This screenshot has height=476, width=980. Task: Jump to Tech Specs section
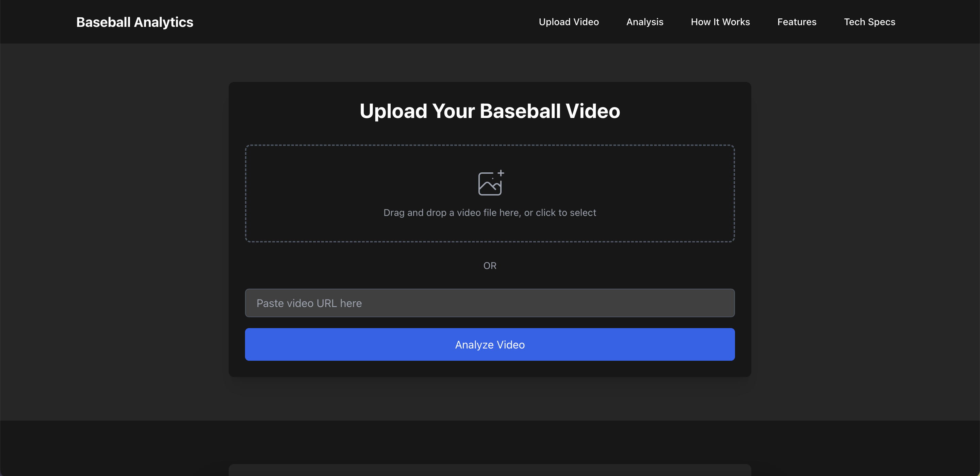pyautogui.click(x=869, y=22)
